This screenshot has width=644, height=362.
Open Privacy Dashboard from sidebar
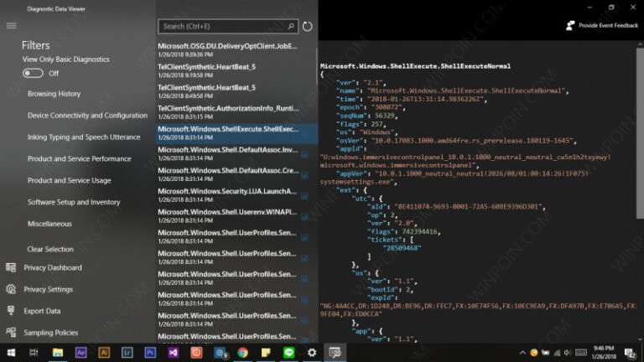[52, 268]
